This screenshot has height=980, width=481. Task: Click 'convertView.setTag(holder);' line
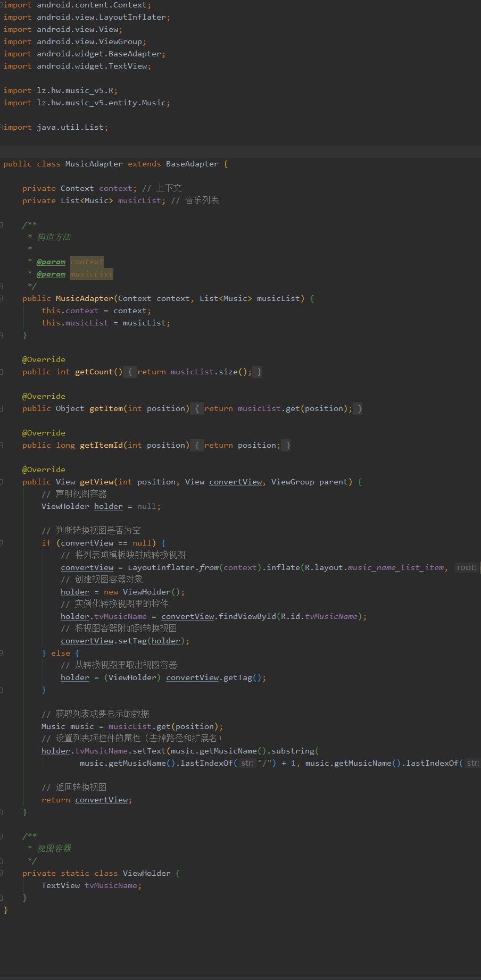pos(125,641)
